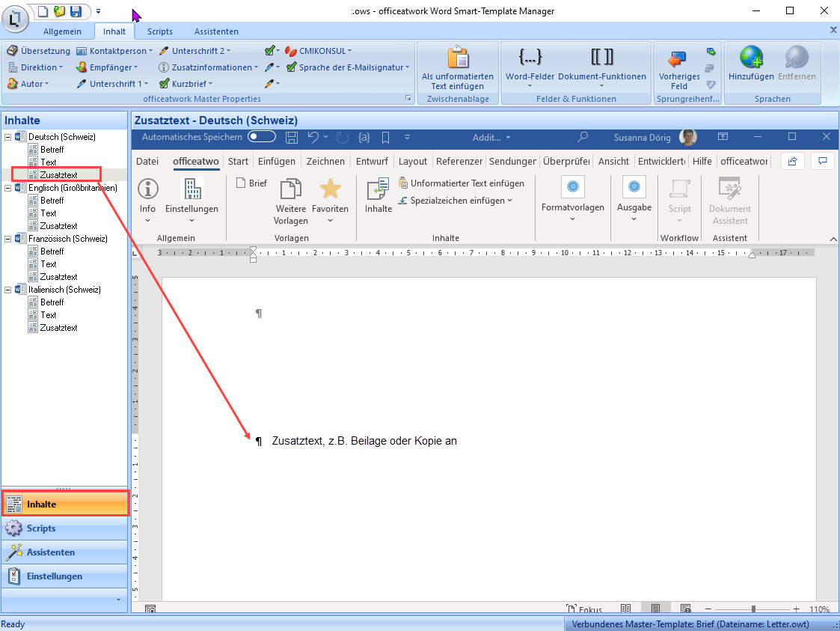Click Als unformatierten Text einfügen clipboard icon
This screenshot has height=631, width=840.
tap(458, 58)
